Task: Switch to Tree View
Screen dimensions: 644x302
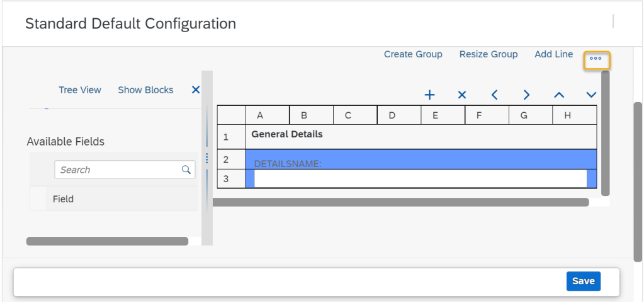Action: coord(80,90)
